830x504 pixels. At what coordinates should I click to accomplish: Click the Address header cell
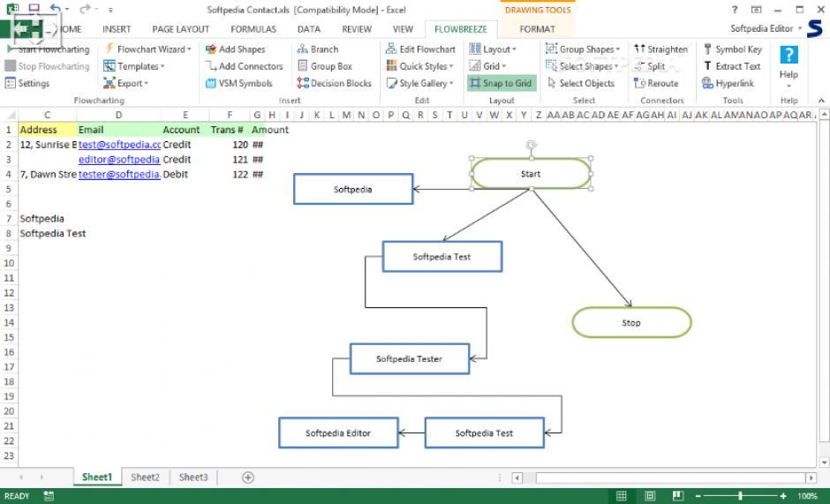(x=47, y=130)
